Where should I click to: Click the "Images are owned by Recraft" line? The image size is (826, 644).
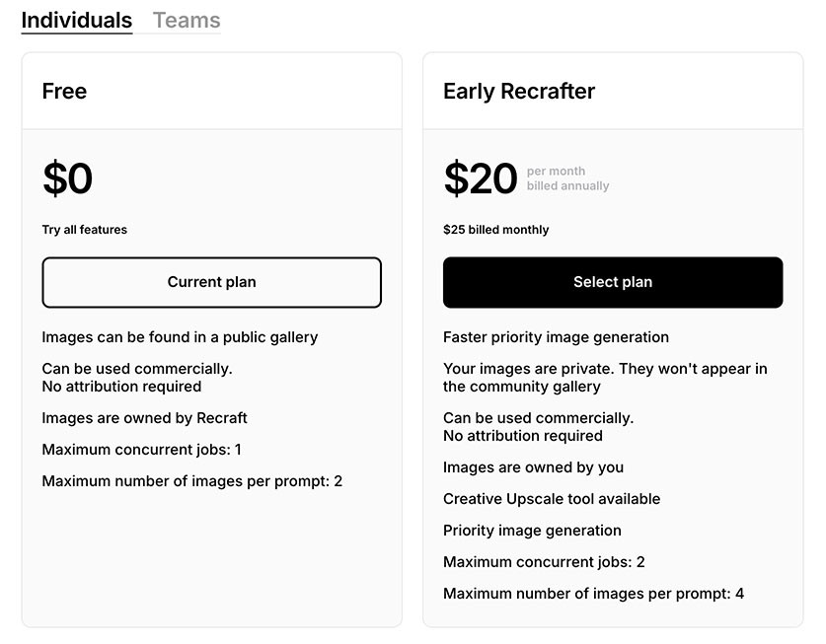click(144, 418)
